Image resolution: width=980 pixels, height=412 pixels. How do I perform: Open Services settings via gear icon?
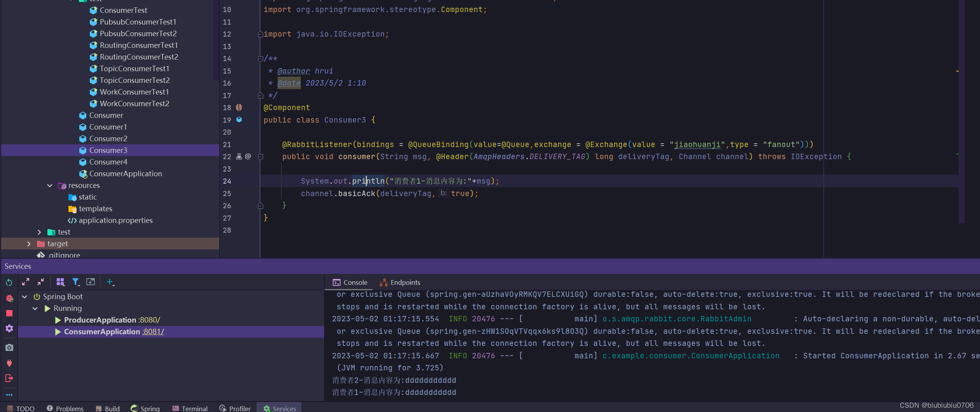click(9, 329)
